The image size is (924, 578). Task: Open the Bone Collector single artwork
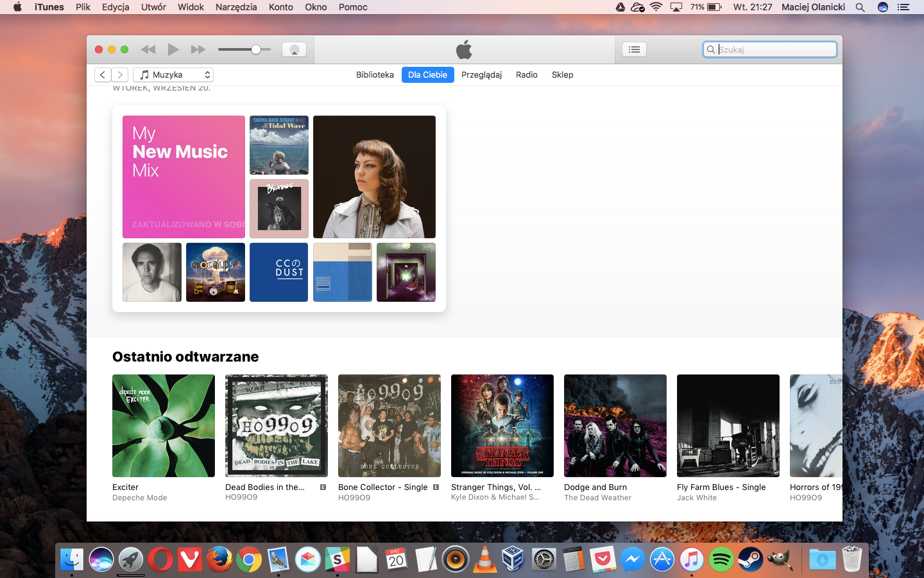(x=389, y=426)
